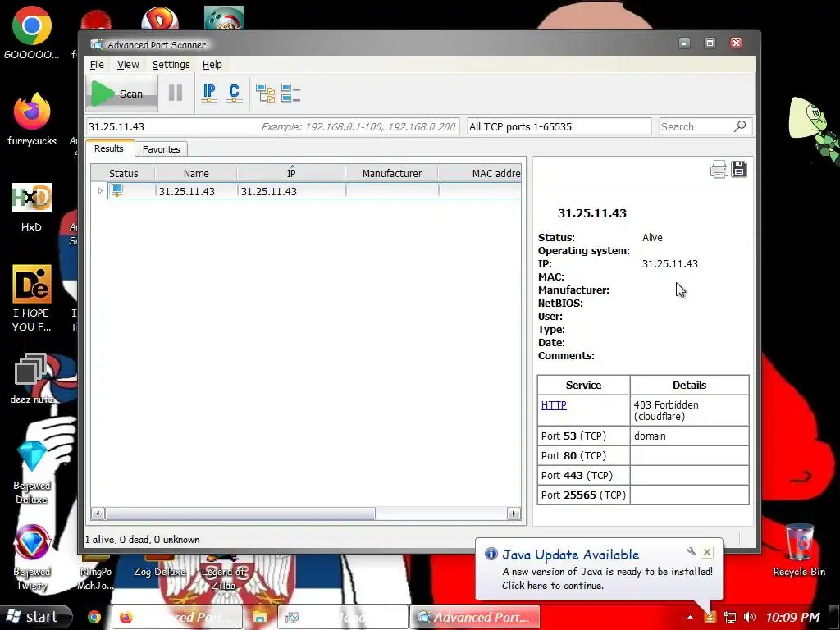The image size is (840, 630).
Task: Select the Bejewed Twisty desktop icon
Action: pyautogui.click(x=32, y=558)
